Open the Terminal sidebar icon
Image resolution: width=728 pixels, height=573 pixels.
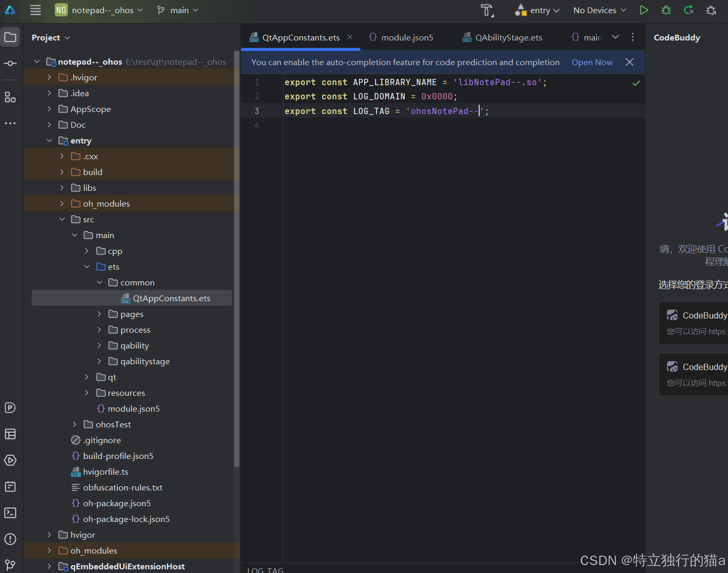coord(10,513)
